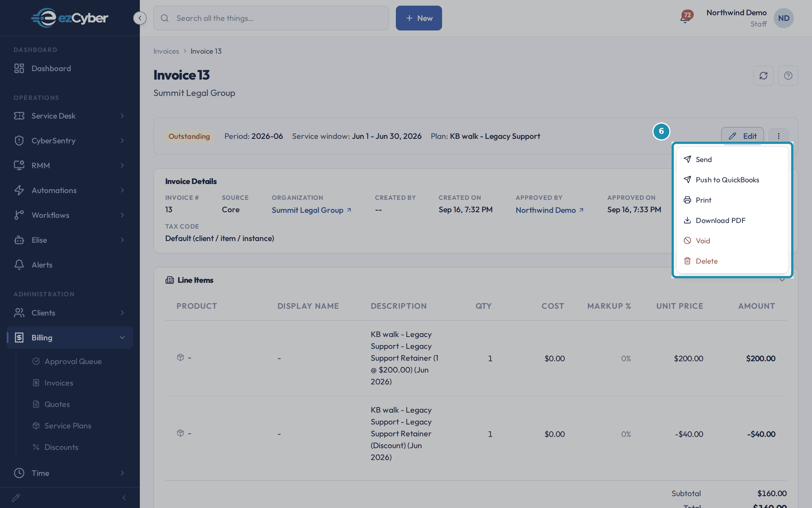Open the ND user avatar menu
The image size is (812, 508).
pos(784,18)
